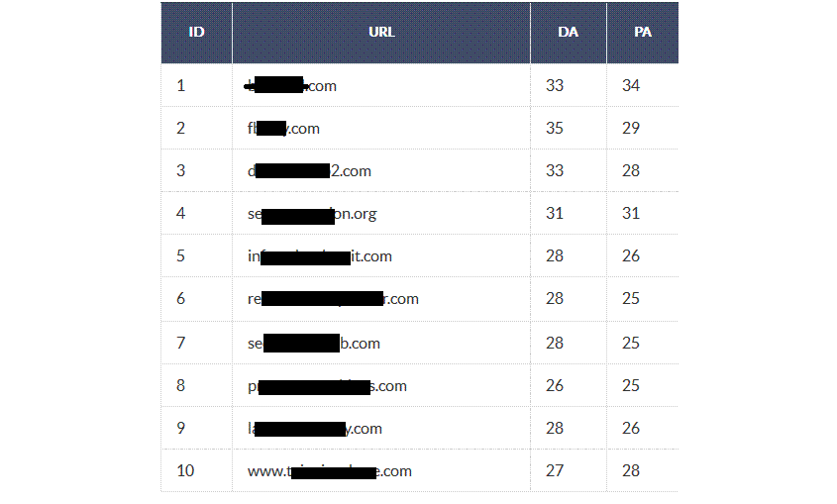This screenshot has height=504, width=837.
Task: Click the ID cell numbered 10
Action: pos(185,471)
